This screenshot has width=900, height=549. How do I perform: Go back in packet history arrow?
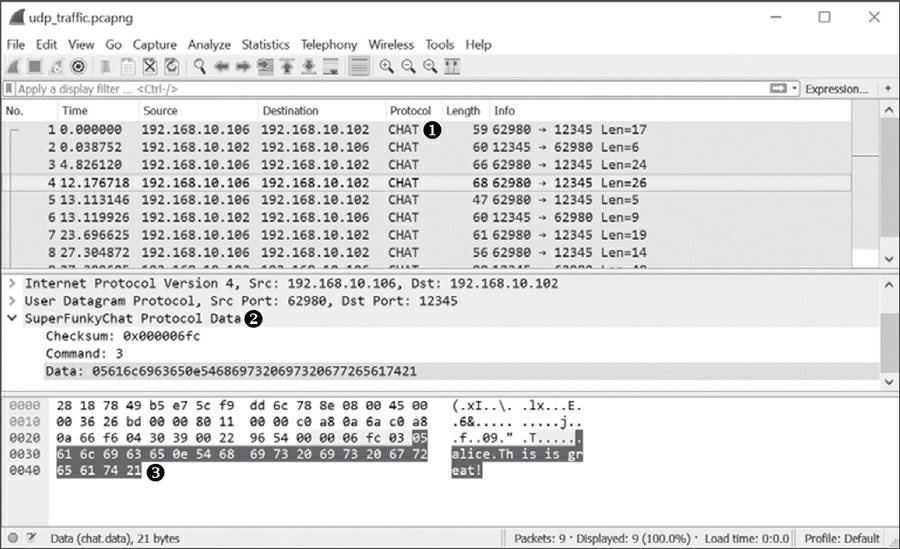[222, 67]
